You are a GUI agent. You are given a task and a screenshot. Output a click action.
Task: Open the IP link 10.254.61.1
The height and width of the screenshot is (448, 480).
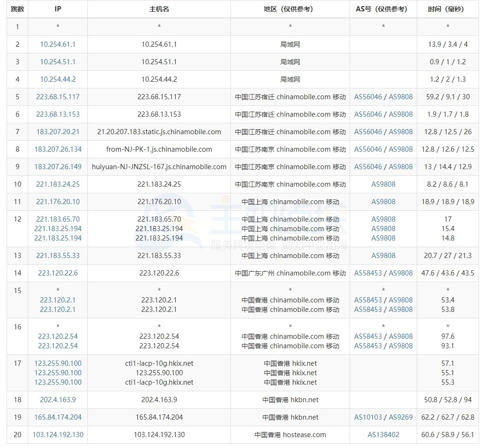tap(58, 44)
